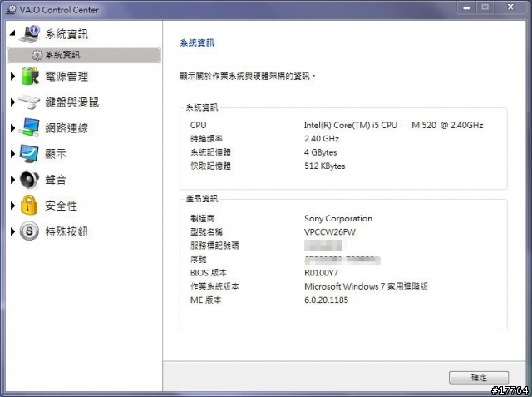Click the 電源管理 battery icon
This screenshot has width=532, height=397.
(30, 76)
